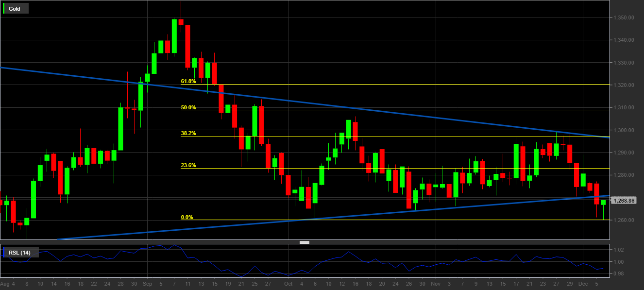Select the 50.0% Fibonacci level label
The image size is (644, 290).
pyautogui.click(x=188, y=107)
